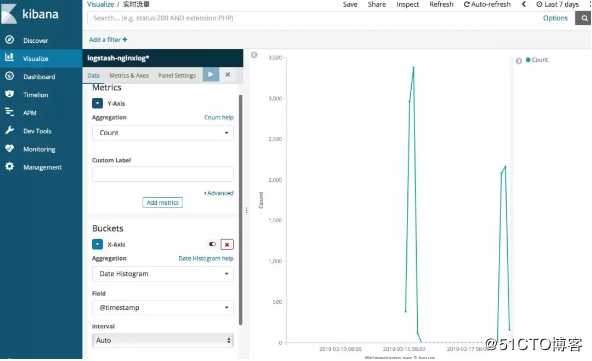Click the chart options circle icon
This screenshot has height=361, width=592.
(254, 55)
